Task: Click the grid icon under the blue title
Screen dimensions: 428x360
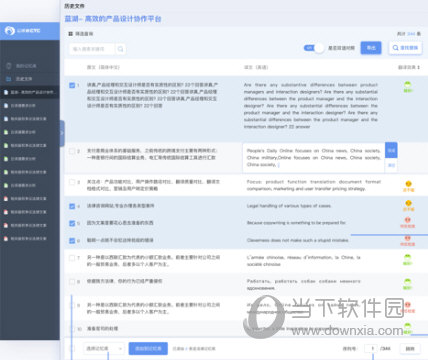Action: click(x=70, y=34)
